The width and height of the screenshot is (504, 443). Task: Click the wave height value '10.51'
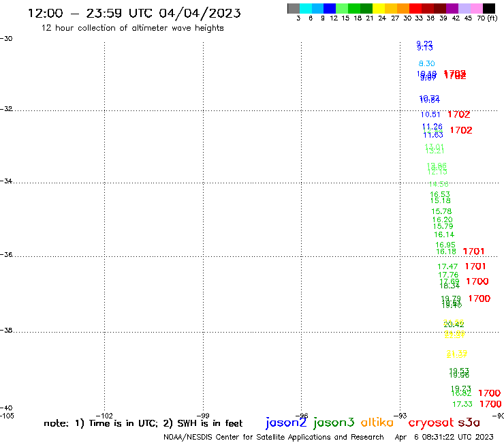tap(430, 114)
